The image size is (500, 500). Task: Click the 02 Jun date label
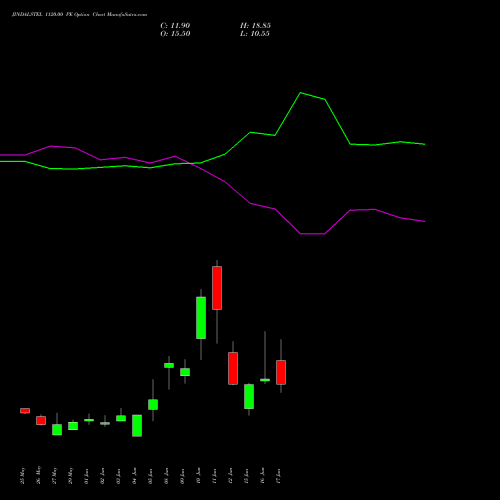pyautogui.click(x=103, y=476)
